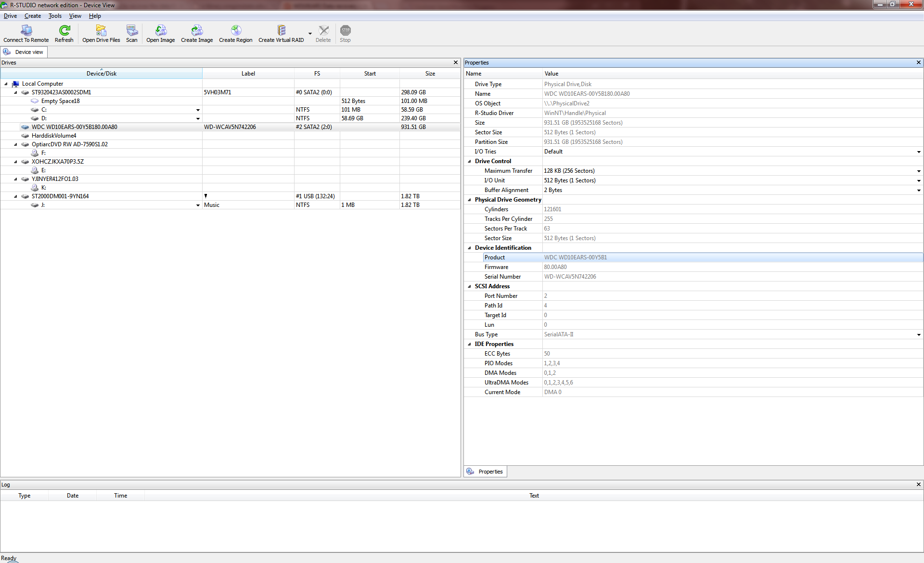Open the Drive menu
924x563 pixels.
coord(10,16)
